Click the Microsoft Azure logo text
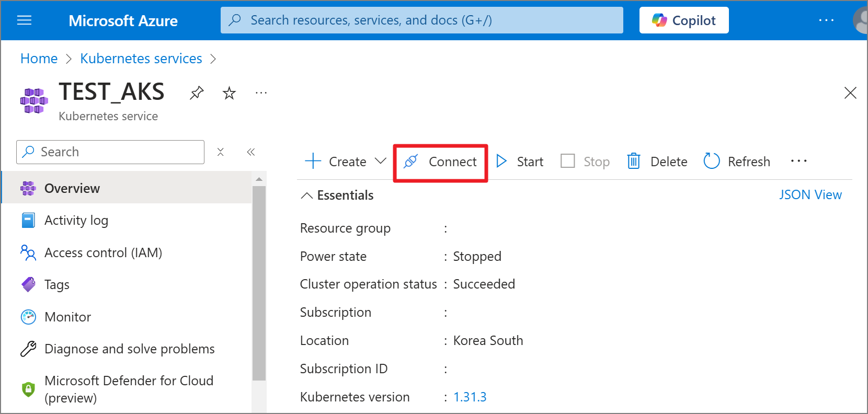The width and height of the screenshot is (868, 414). [x=123, y=21]
